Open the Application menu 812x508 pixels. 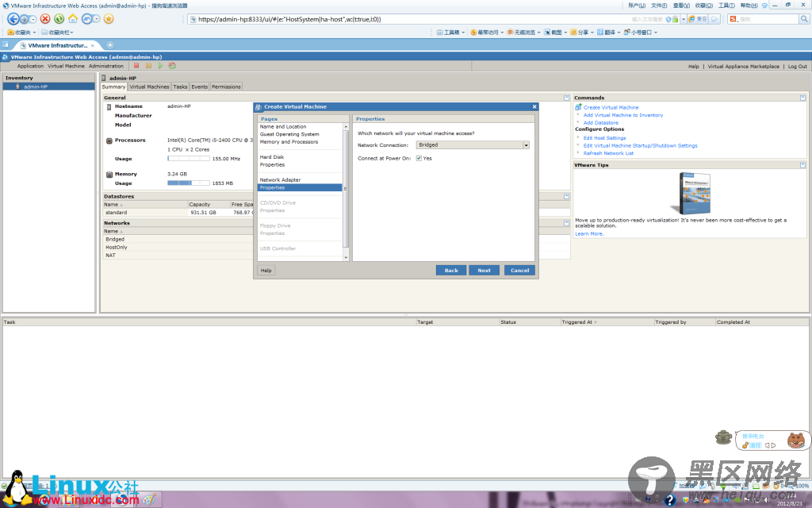pyautogui.click(x=30, y=67)
